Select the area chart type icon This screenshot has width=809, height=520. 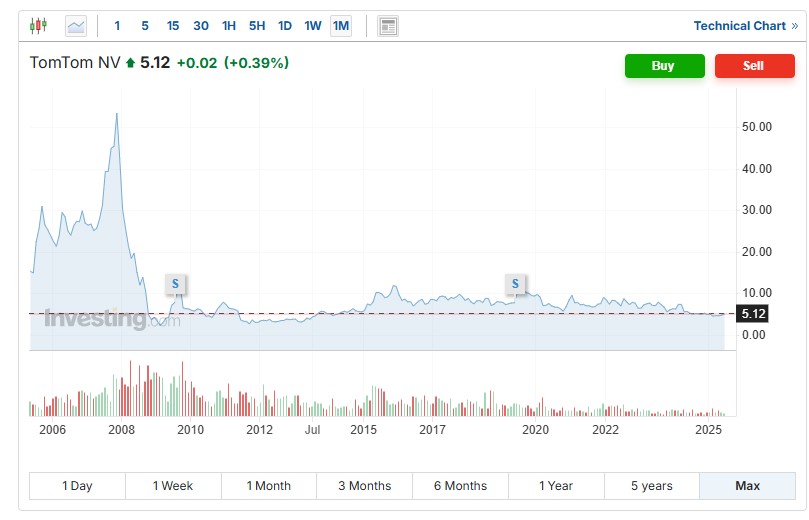(76, 26)
